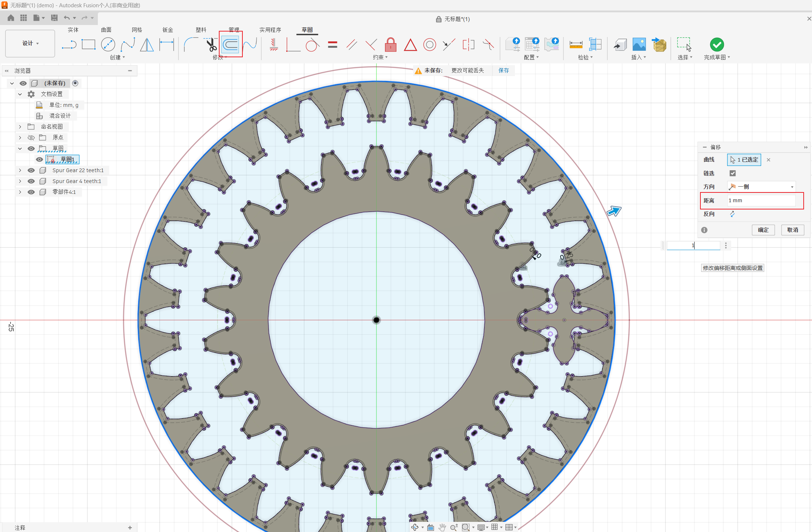Image resolution: width=812 pixels, height=532 pixels.
Task: Select the Rectangle sketch tool
Action: pyautogui.click(x=88, y=45)
